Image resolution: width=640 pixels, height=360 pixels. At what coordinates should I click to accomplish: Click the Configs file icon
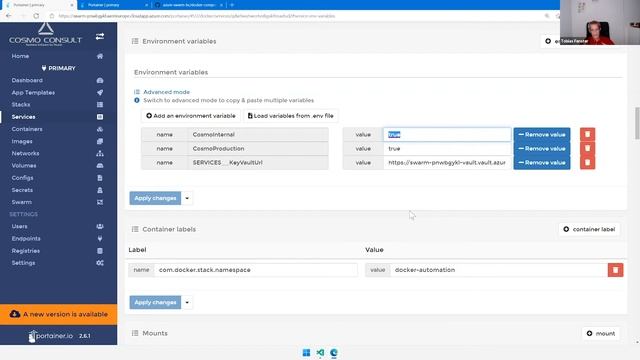100,178
